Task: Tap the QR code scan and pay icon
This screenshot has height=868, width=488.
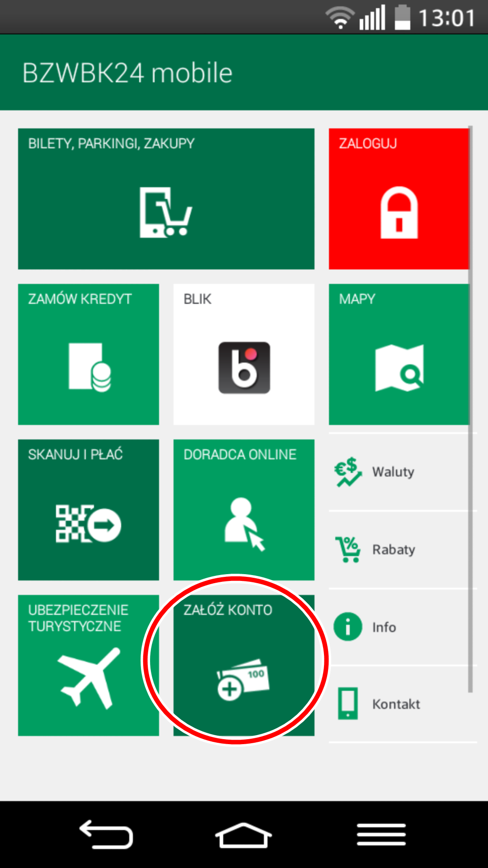Action: coord(88,524)
